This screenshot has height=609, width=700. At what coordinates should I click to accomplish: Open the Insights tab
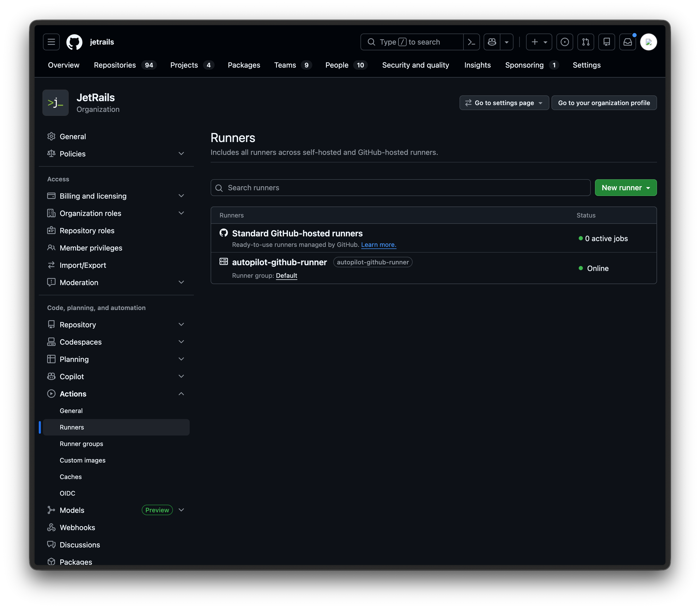(x=477, y=65)
